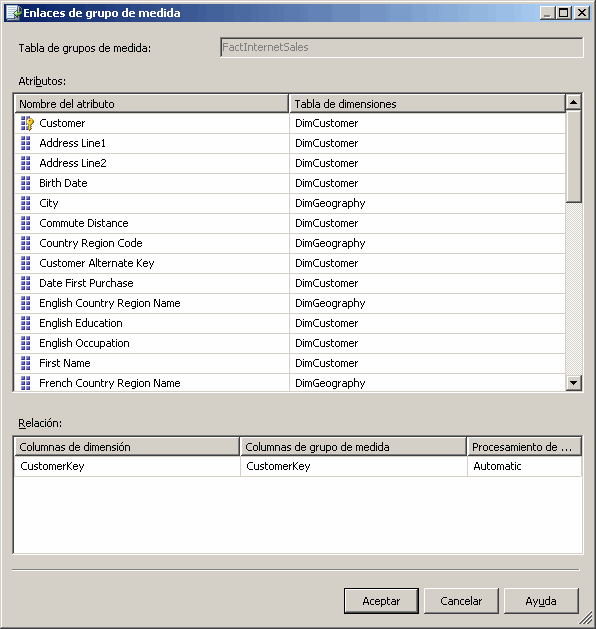Open help with the Ayuda button
The height and width of the screenshot is (629, 596).
coord(541,601)
